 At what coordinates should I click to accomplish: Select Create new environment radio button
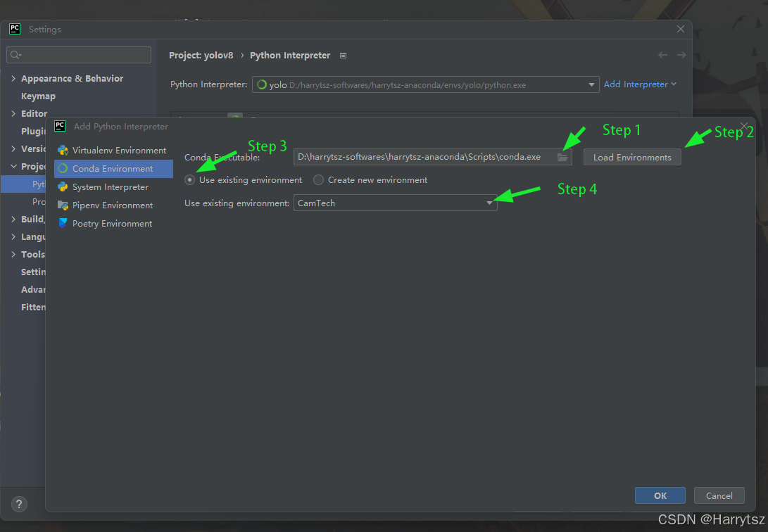pos(318,180)
